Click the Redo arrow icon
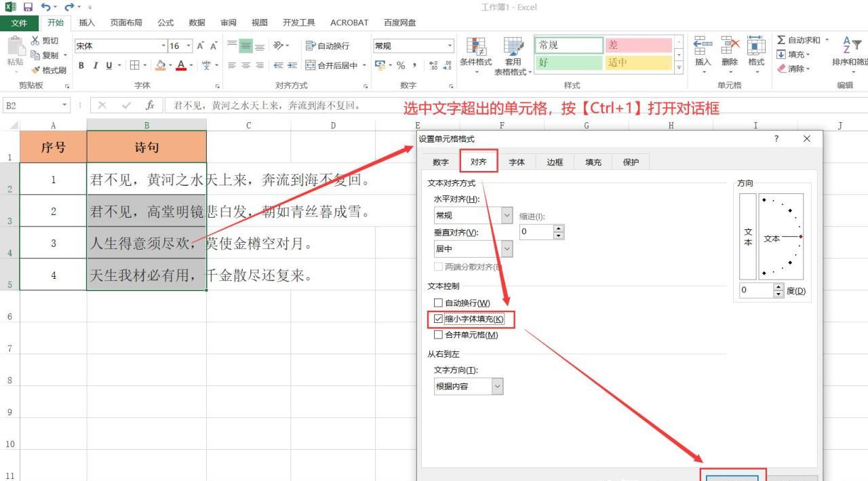This screenshot has height=481, width=868. tap(68, 7)
